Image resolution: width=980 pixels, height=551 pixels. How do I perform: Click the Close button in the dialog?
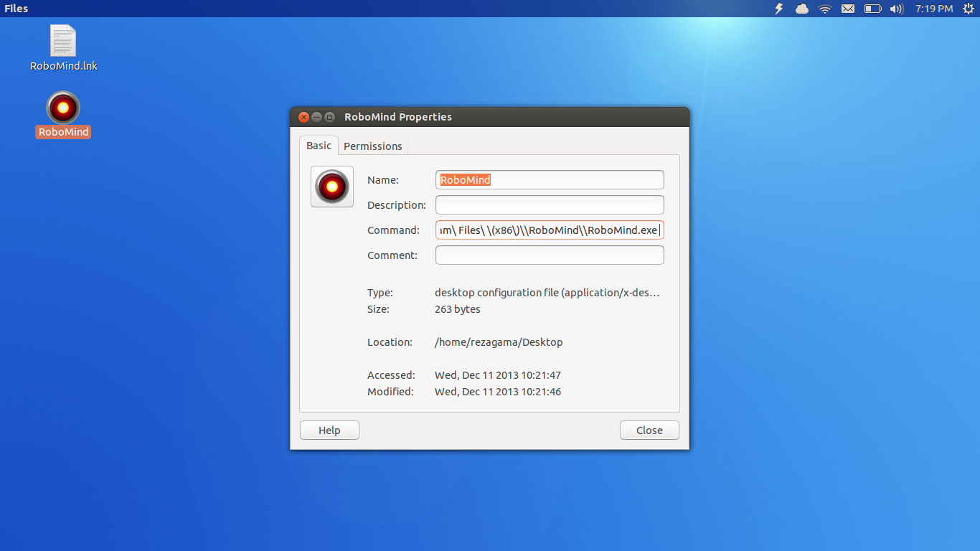click(649, 430)
